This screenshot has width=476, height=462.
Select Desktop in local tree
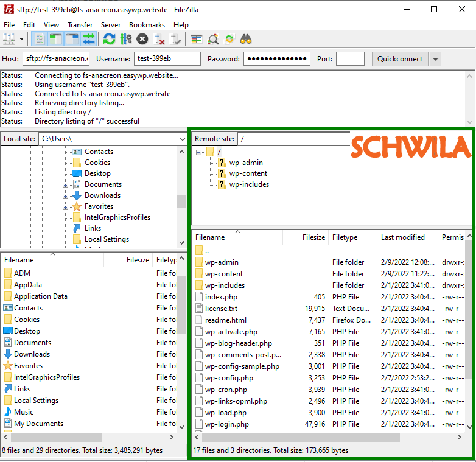click(x=97, y=173)
